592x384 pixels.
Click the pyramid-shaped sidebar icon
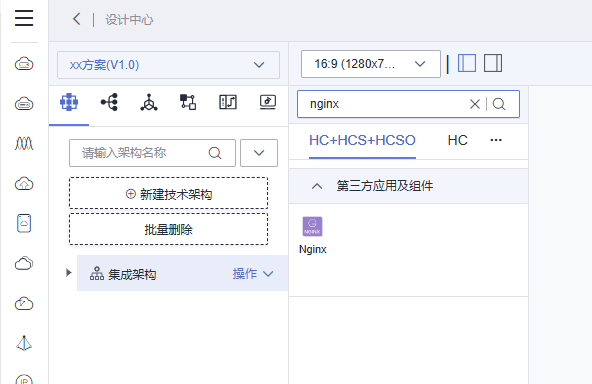pyautogui.click(x=24, y=343)
